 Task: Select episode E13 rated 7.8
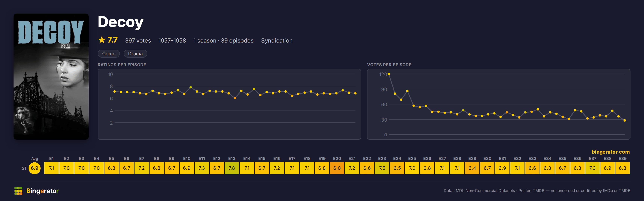tap(232, 168)
